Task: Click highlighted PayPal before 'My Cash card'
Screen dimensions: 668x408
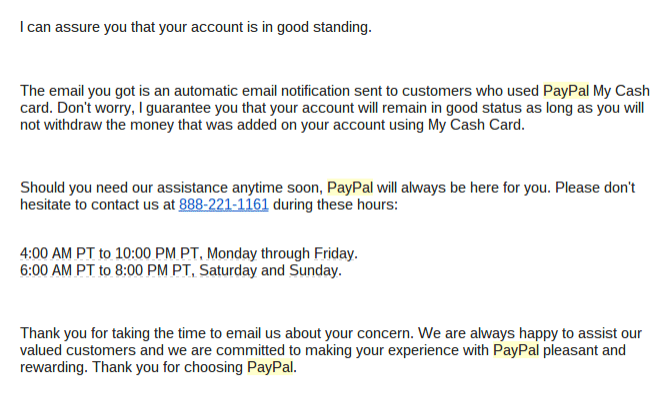Action: point(566,91)
